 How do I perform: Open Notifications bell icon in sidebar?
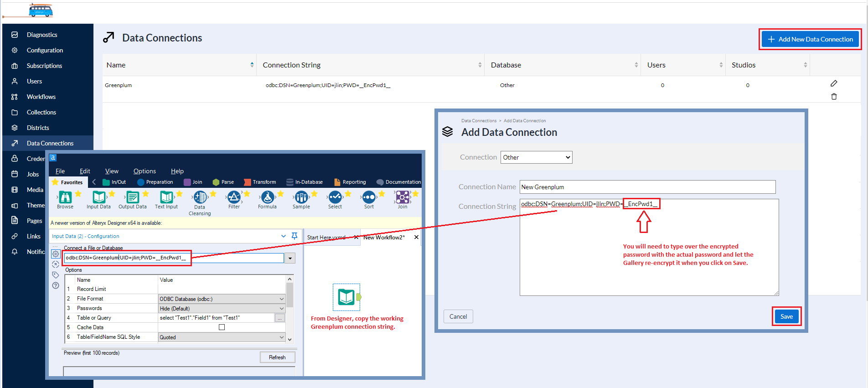coord(15,252)
